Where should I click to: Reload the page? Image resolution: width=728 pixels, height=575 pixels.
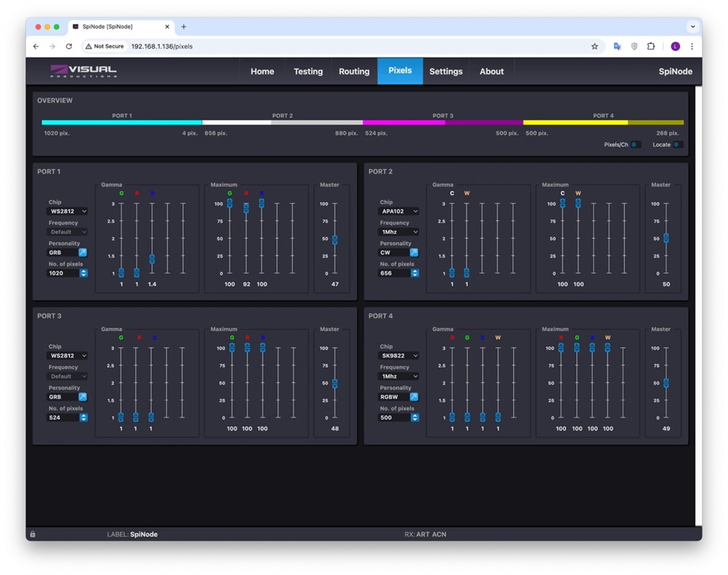tap(69, 46)
